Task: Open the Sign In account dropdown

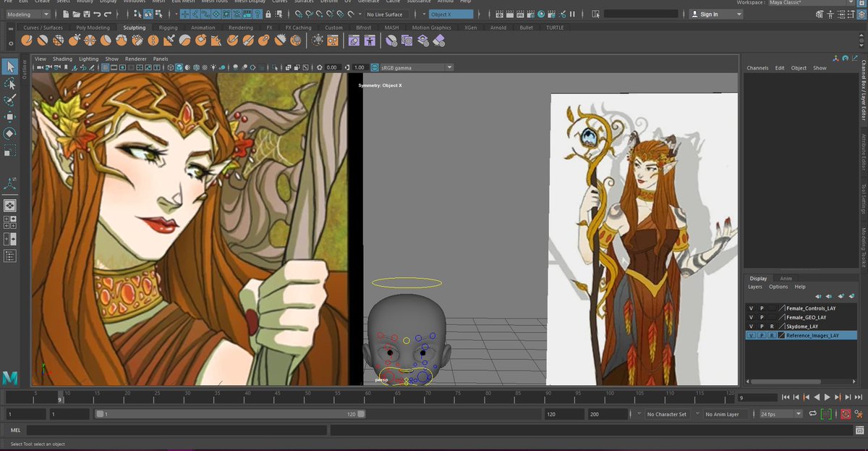Action: (715, 14)
